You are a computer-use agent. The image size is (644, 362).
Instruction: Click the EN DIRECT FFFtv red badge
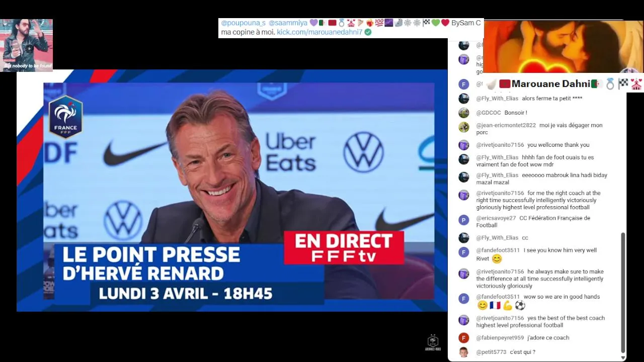[344, 247]
